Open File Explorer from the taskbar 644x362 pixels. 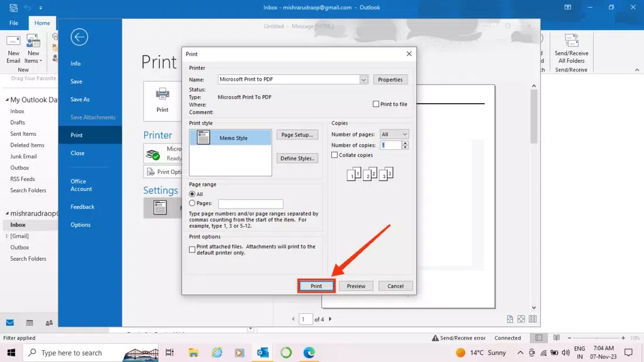coord(193,353)
